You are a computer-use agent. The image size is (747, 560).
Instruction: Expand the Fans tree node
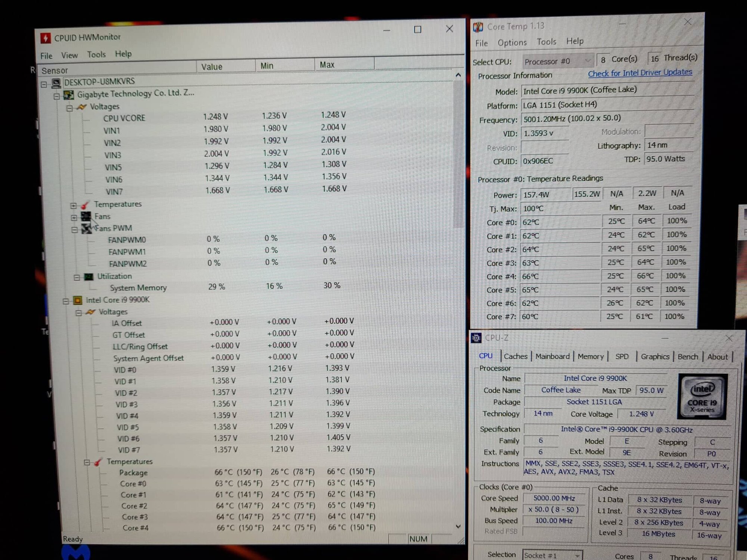click(74, 218)
